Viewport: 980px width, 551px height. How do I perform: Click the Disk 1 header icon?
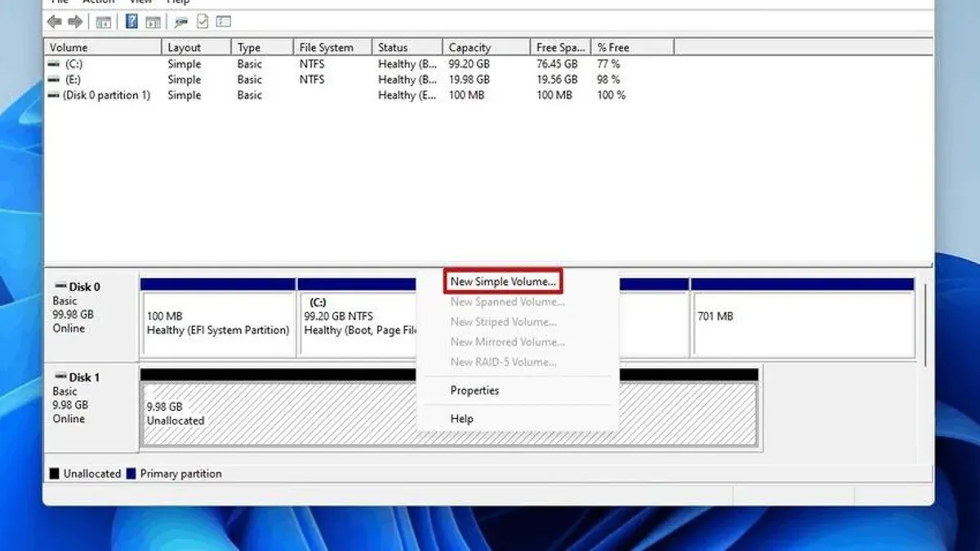(x=60, y=377)
